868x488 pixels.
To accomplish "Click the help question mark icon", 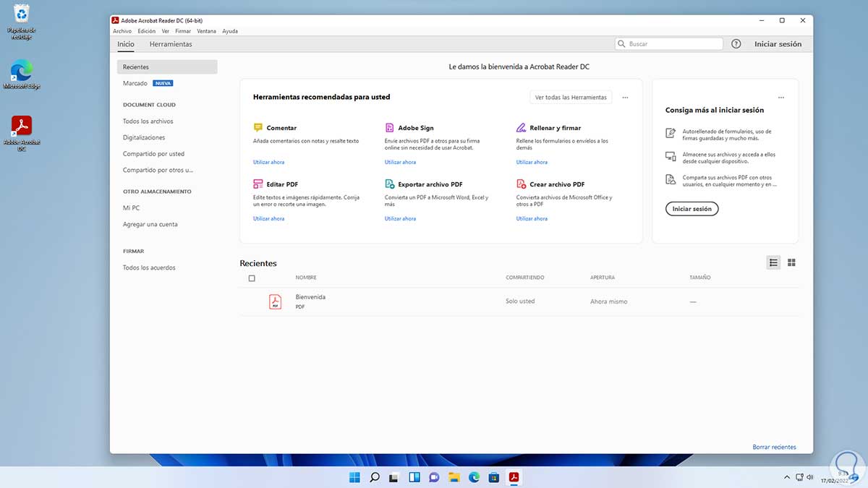I will click(x=736, y=44).
